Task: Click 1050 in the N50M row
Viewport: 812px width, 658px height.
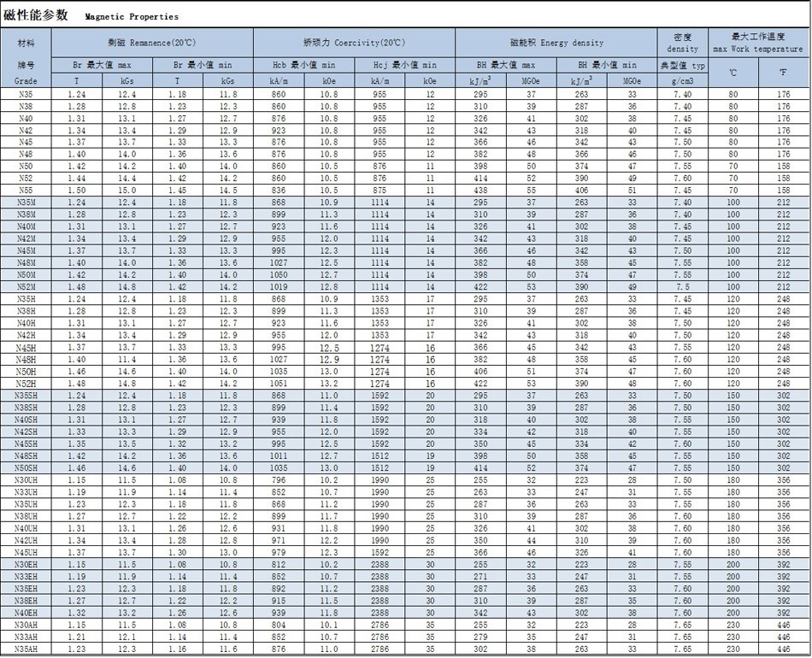Action: click(279, 275)
